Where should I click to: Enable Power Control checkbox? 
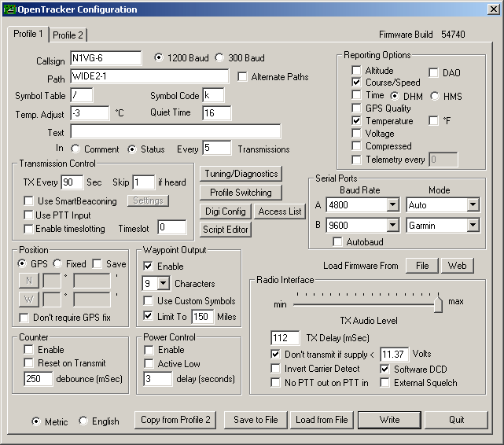[149, 350]
